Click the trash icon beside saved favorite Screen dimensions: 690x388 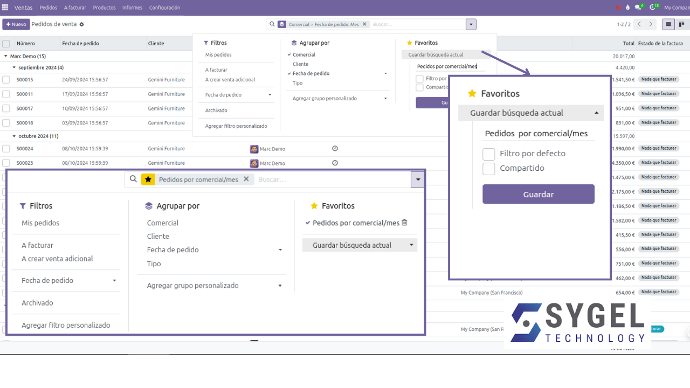404,223
